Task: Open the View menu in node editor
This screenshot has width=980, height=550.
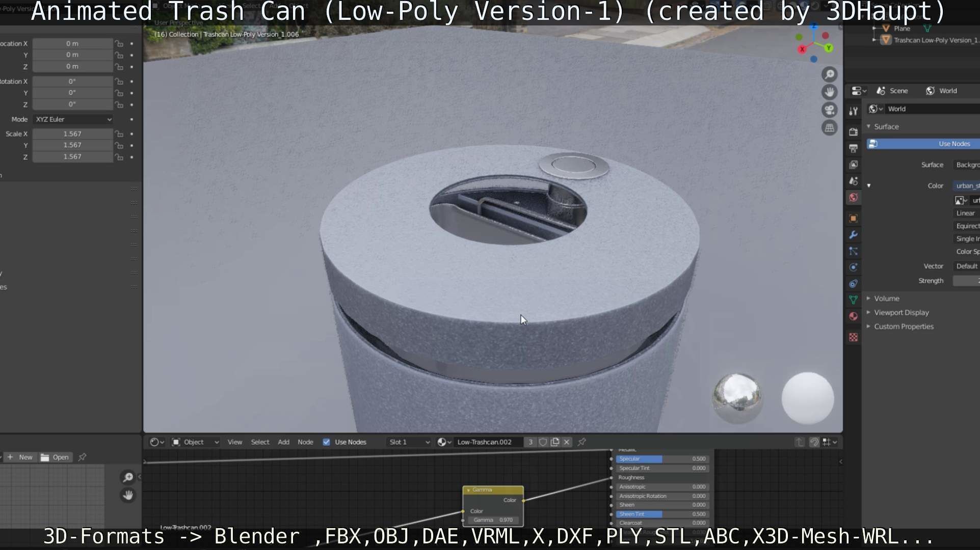Action: (235, 442)
